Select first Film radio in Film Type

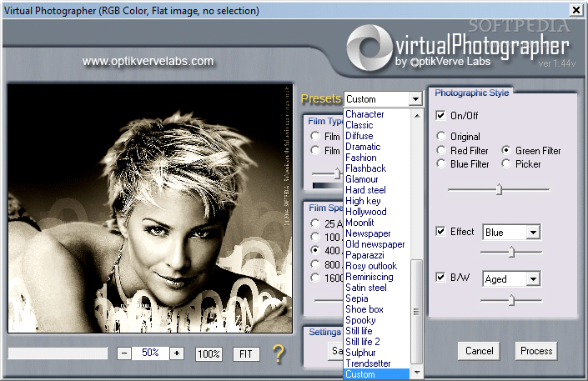[x=315, y=136]
